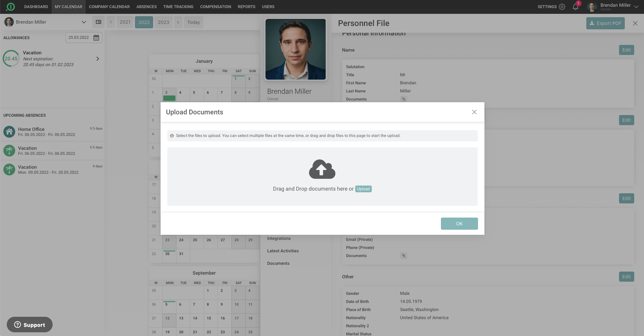Click the Name documents paperclip icon
Image resolution: width=644 pixels, height=336 pixels.
[x=403, y=99]
